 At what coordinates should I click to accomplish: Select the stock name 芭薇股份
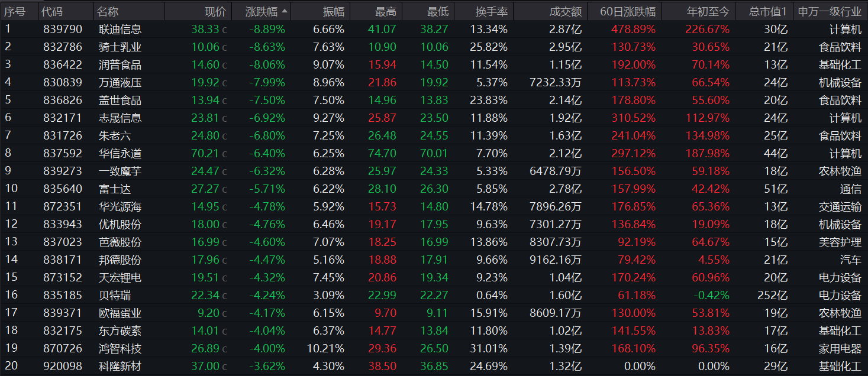[120, 242]
